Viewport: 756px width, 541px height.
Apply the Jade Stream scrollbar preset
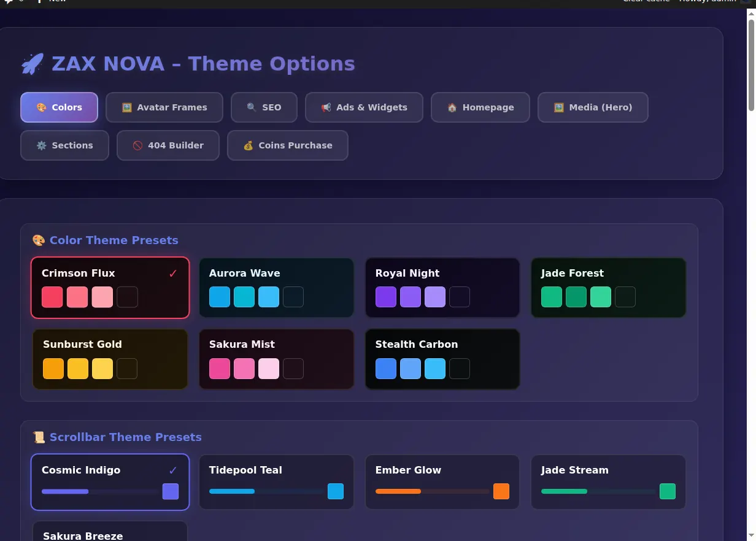pyautogui.click(x=608, y=482)
